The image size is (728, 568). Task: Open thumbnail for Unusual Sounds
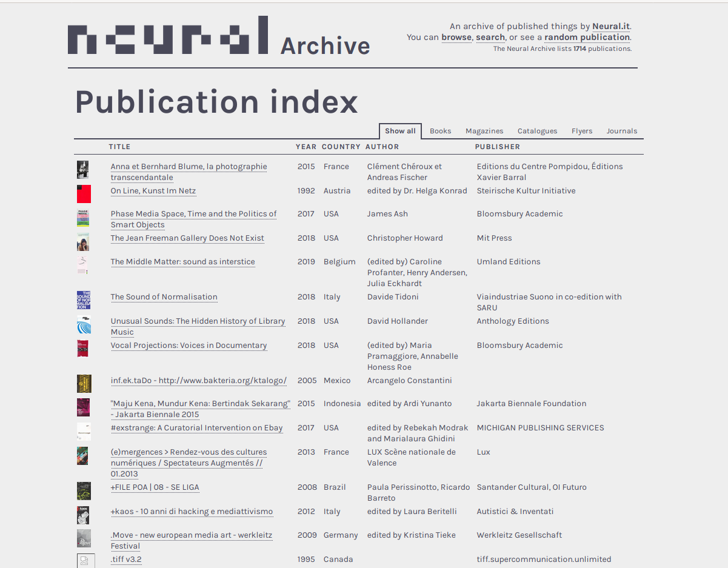[x=84, y=324]
